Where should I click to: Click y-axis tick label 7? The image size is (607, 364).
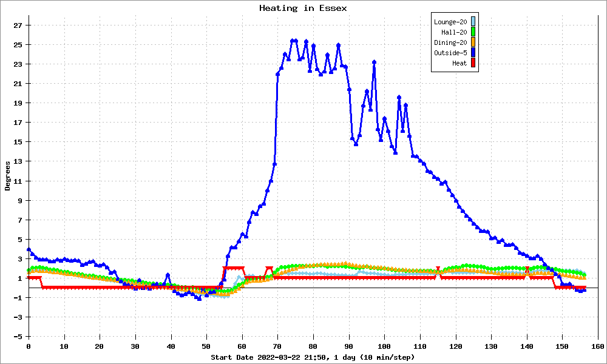(20, 220)
